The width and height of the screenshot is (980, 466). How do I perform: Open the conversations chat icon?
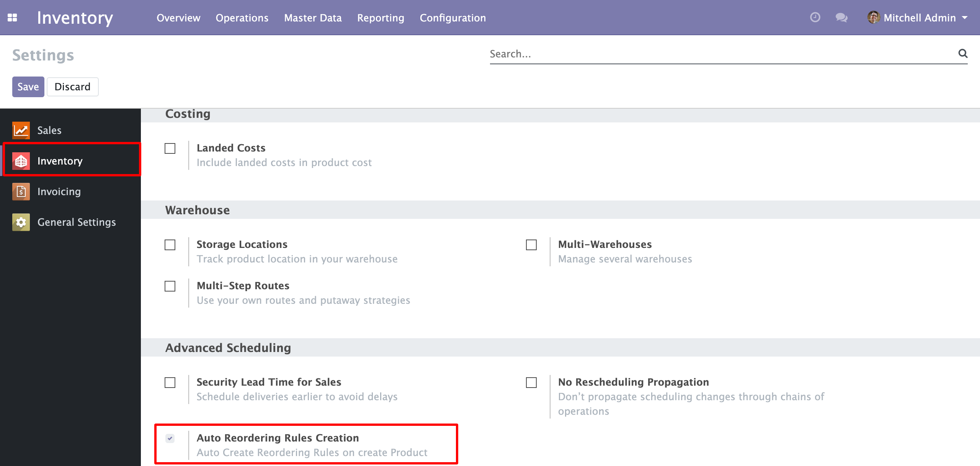(x=841, y=18)
